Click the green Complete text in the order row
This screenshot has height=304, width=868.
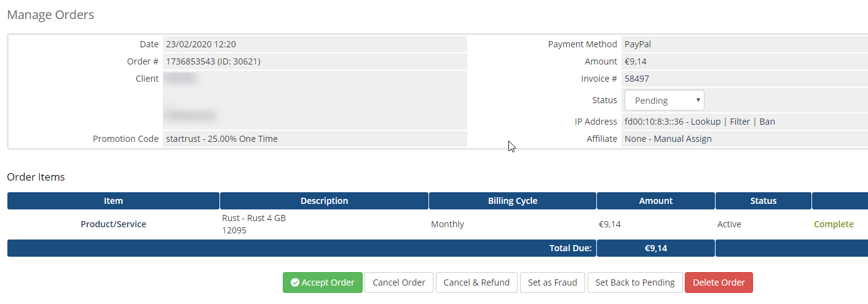[833, 224]
